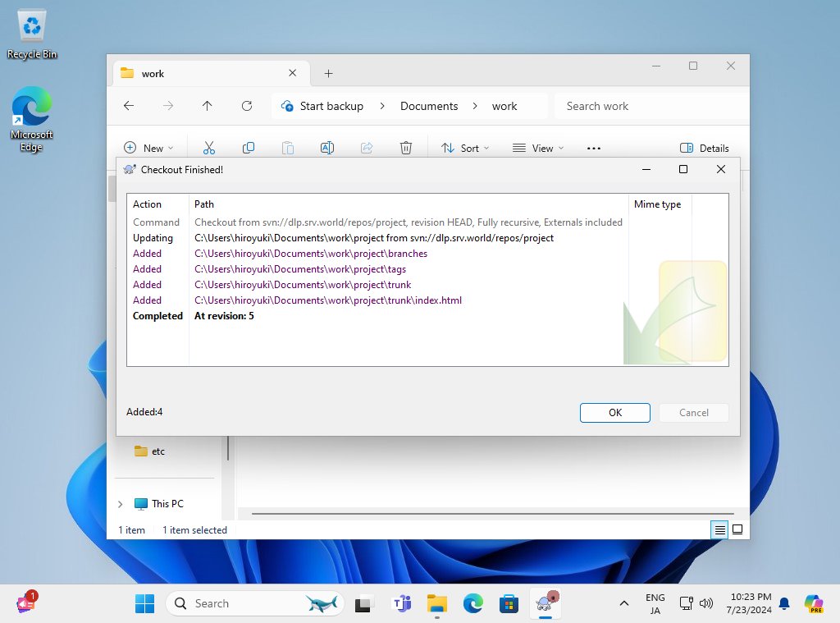Go forward in File Explorer
The width and height of the screenshot is (840, 623).
(x=168, y=106)
